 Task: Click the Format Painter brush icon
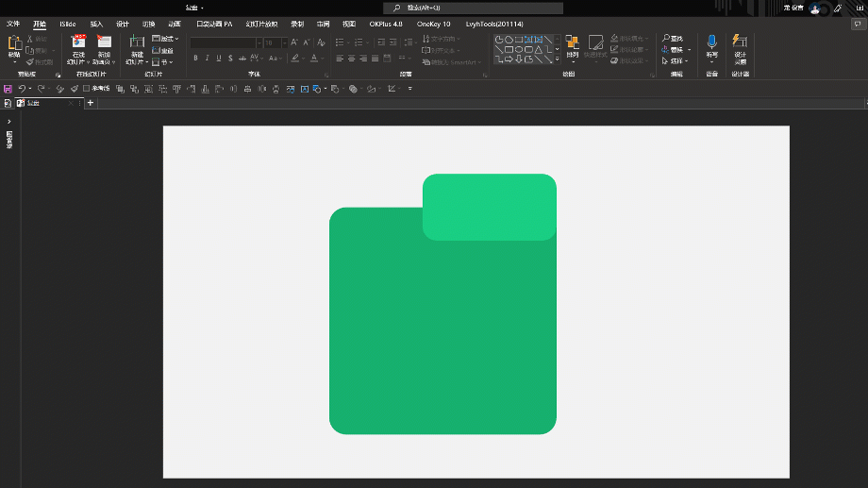coord(30,62)
